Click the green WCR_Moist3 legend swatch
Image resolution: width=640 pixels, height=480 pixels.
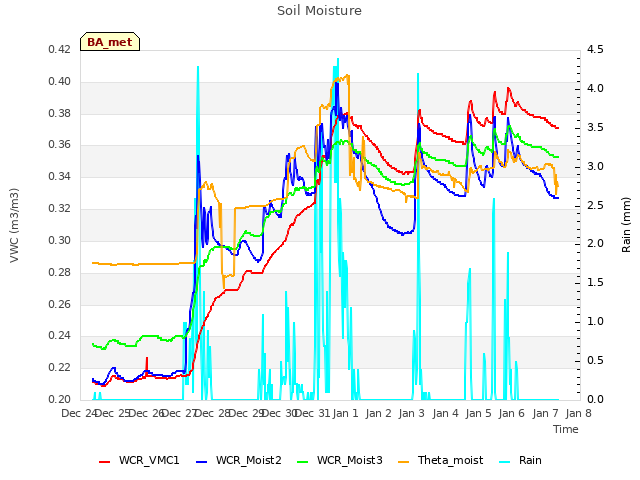[302, 462]
